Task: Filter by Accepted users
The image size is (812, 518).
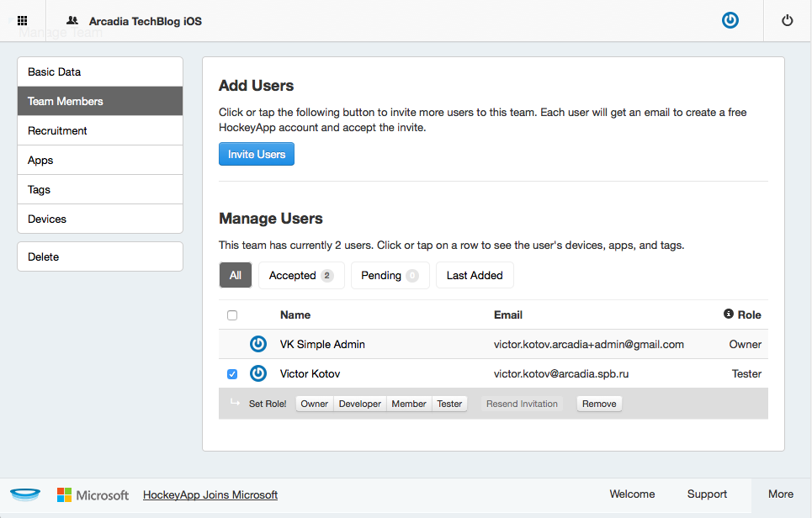Action: [x=301, y=275]
